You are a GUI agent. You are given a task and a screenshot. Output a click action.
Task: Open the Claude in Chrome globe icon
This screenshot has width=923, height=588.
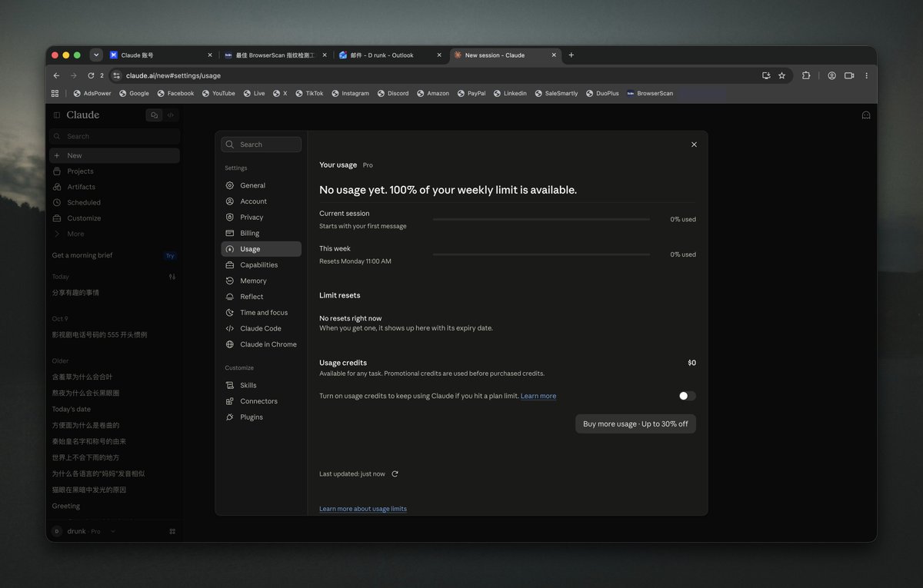[x=230, y=344]
